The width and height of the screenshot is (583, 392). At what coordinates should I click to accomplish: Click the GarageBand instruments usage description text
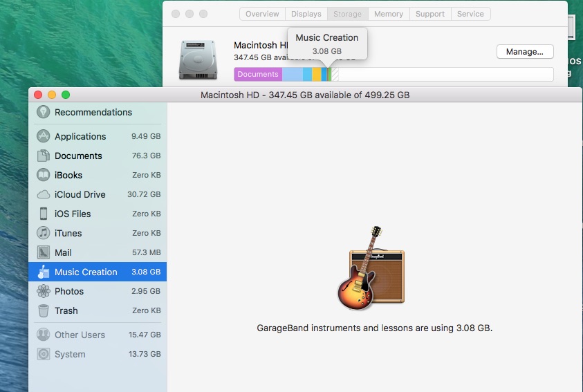click(x=374, y=328)
